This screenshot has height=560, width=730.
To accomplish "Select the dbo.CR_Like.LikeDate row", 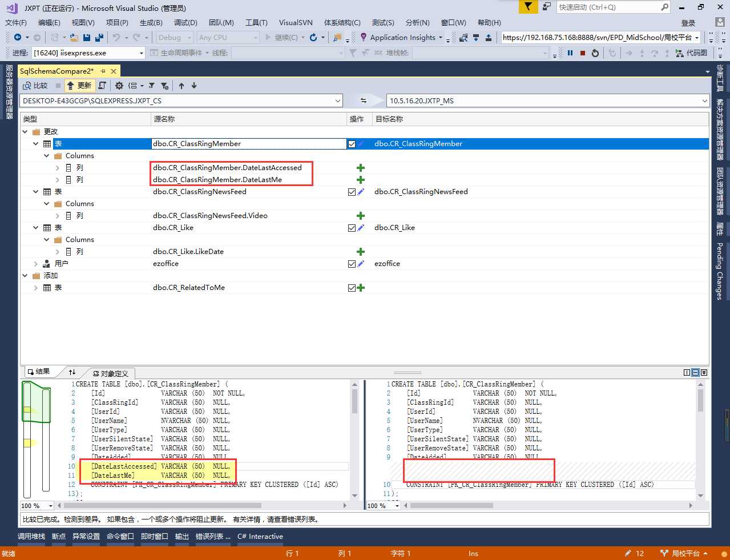I will (364, 252).
